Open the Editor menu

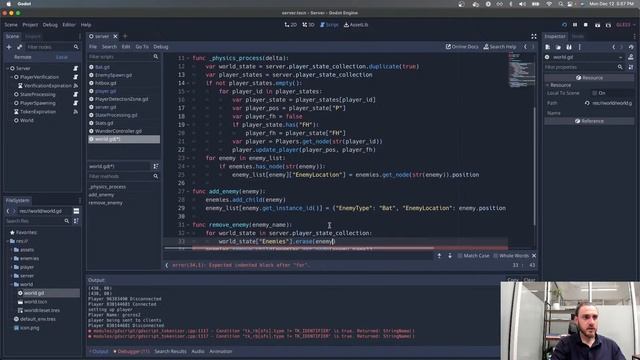coord(69,25)
